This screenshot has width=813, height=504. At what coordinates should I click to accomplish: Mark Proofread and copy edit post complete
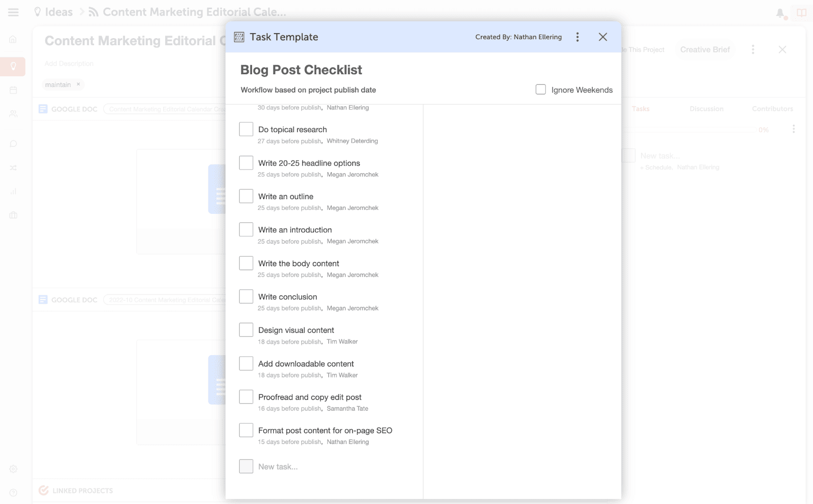tap(246, 396)
